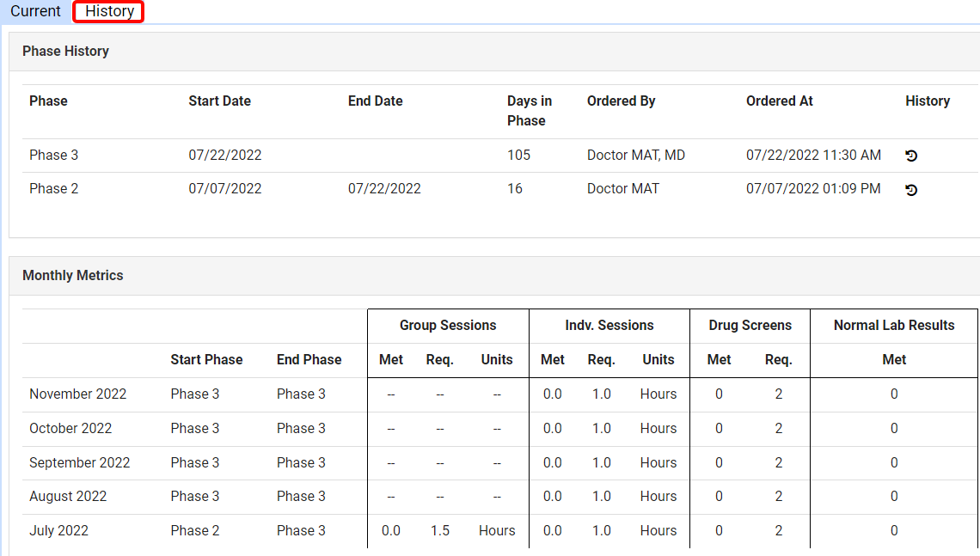Click the End Date column header
This screenshot has height=556, width=980.
(375, 101)
